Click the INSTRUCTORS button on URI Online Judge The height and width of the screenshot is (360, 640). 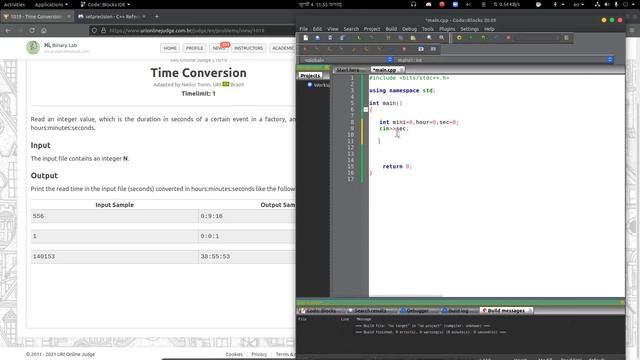tap(248, 48)
